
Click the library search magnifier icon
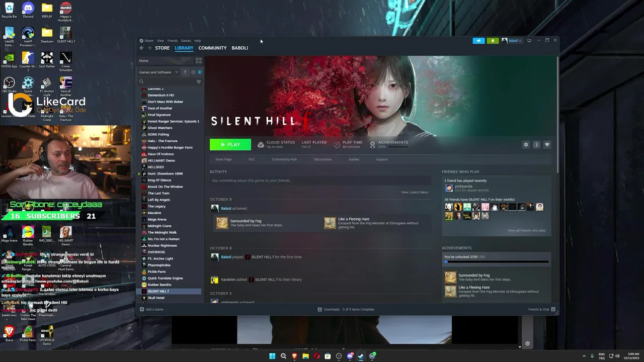[141, 81]
